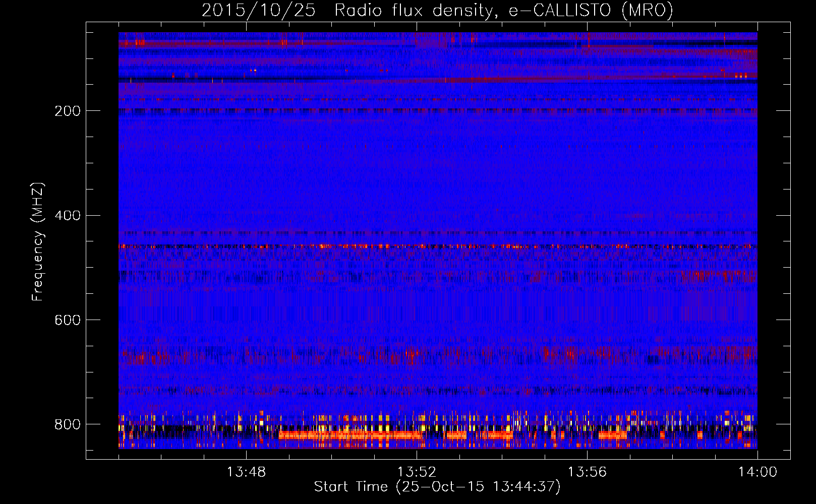The image size is (816, 504).
Task: Click the '400' frequency axis label
Action: coord(68,216)
